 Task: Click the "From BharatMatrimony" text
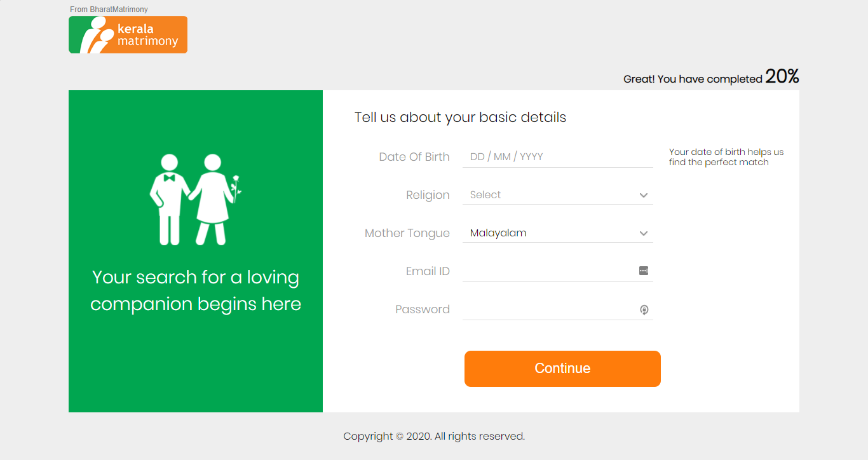click(x=109, y=10)
